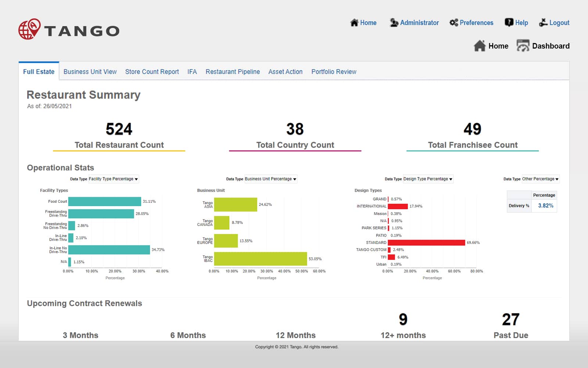Image resolution: width=588 pixels, height=368 pixels.
Task: Click the 3.82% Delivery percentage link
Action: pyautogui.click(x=546, y=206)
